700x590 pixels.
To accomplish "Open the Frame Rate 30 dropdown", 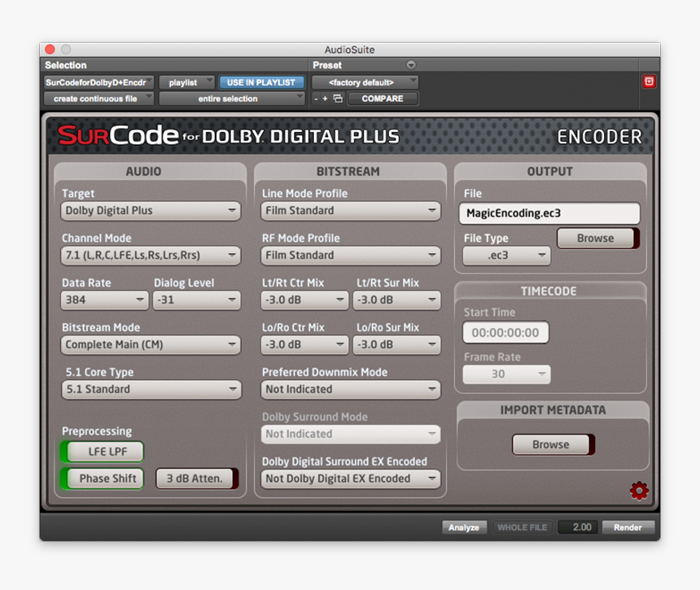I will coord(507,374).
